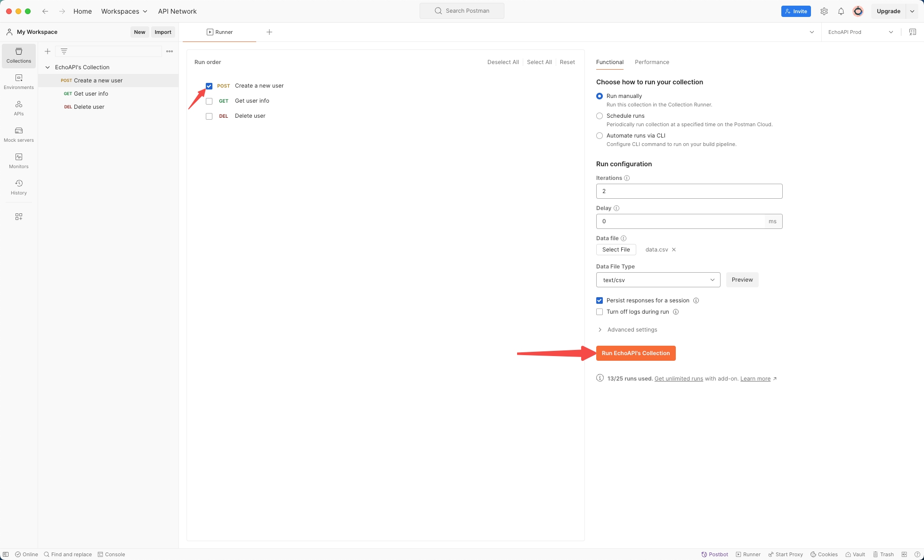
Task: Toggle the POST Create a new user checkbox
Action: pyautogui.click(x=209, y=85)
